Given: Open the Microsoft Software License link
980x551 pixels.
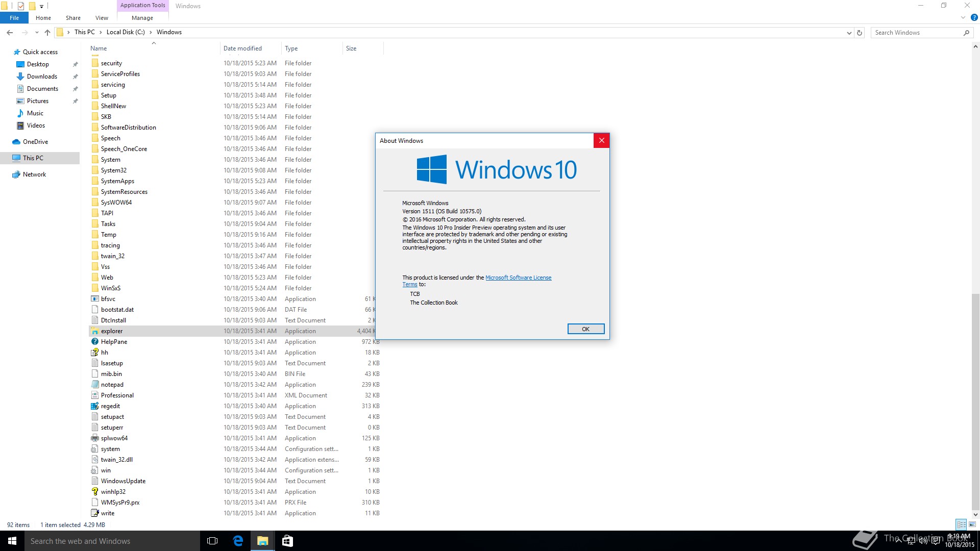Looking at the screenshot, I should 518,278.
